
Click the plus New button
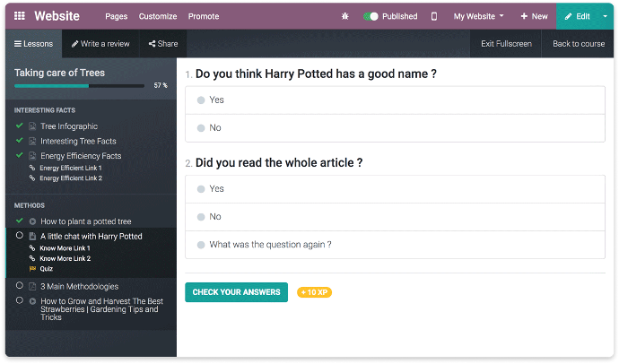[534, 16]
